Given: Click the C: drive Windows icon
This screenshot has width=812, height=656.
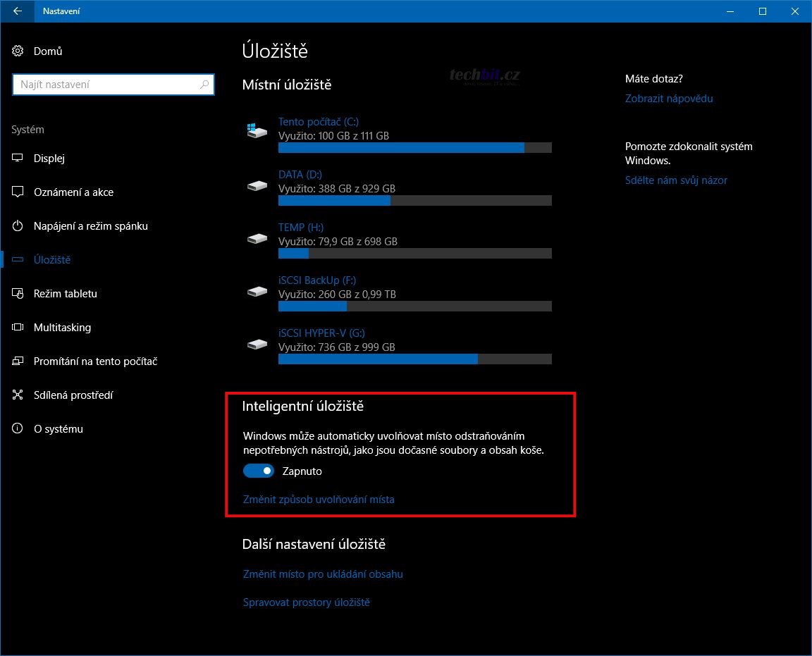Looking at the screenshot, I should [257, 130].
